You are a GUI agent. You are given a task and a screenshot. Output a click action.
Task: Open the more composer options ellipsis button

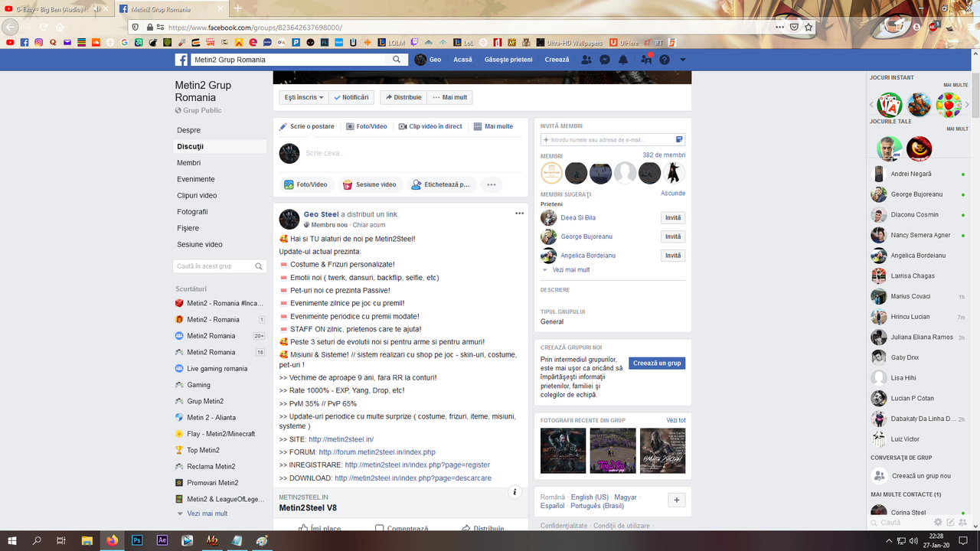(492, 184)
